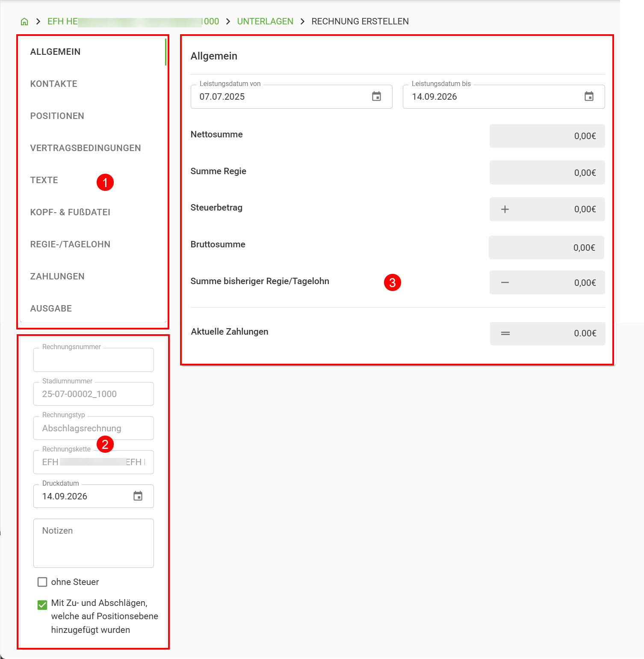644x659 pixels.
Task: Open the Druckdatum calendar picker
Action: [x=138, y=496]
